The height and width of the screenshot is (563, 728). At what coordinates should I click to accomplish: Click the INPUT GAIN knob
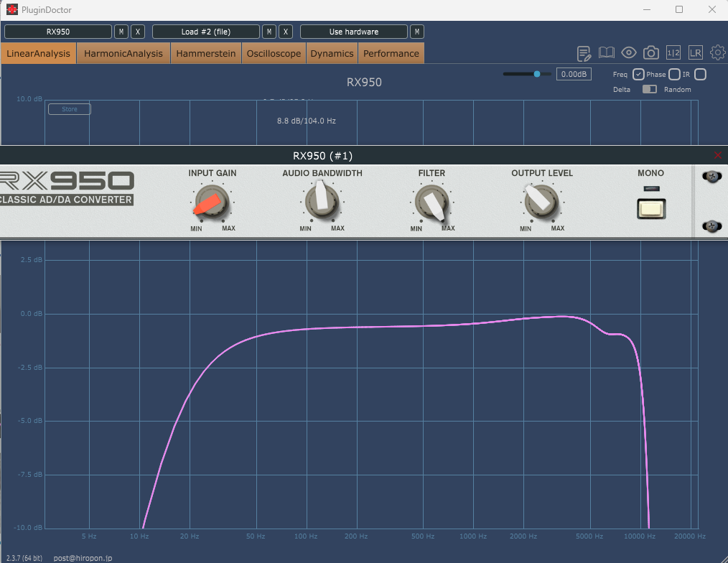tap(212, 202)
